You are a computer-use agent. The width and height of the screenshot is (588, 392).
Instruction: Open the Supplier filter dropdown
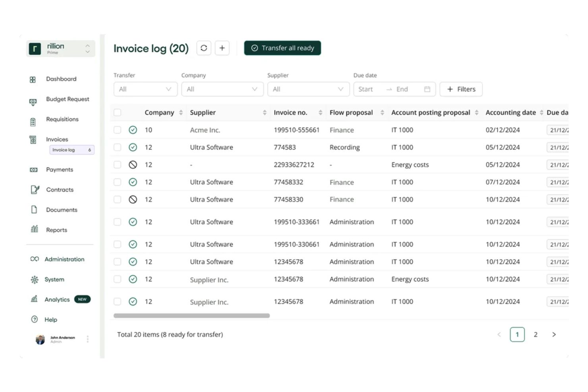point(308,89)
